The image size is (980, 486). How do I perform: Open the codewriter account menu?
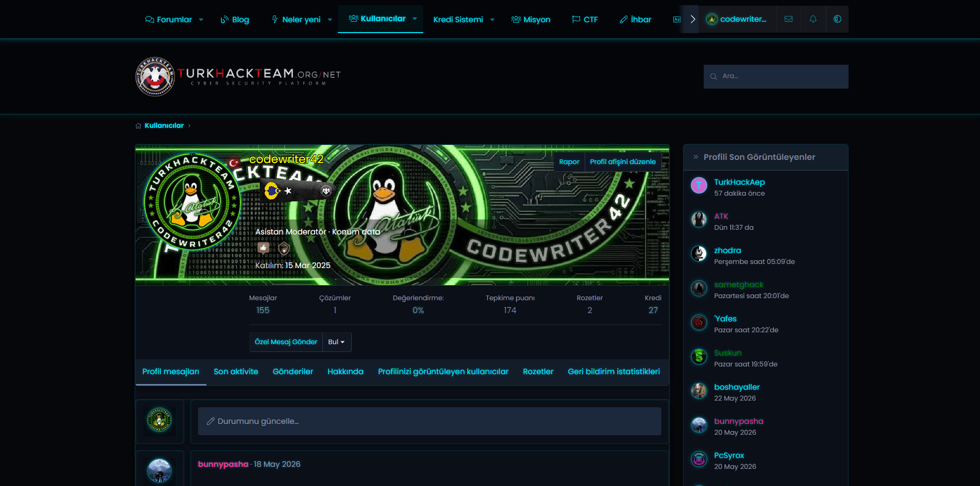(737, 19)
